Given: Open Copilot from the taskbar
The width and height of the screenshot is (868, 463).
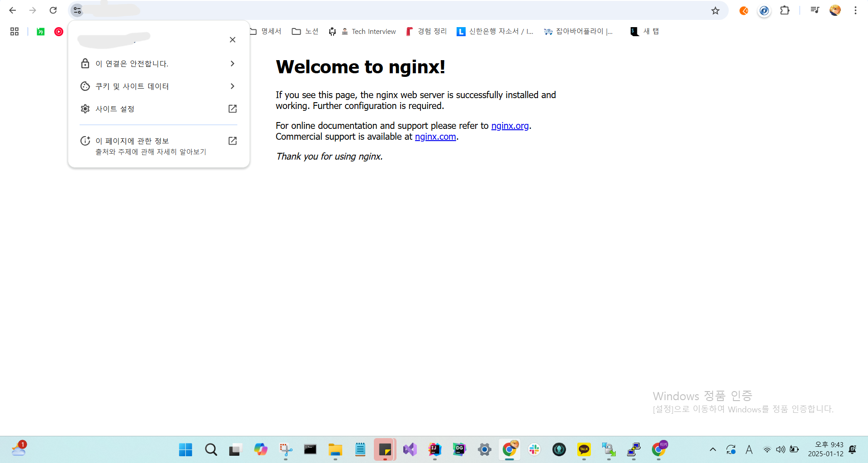Looking at the screenshot, I should click(261, 449).
